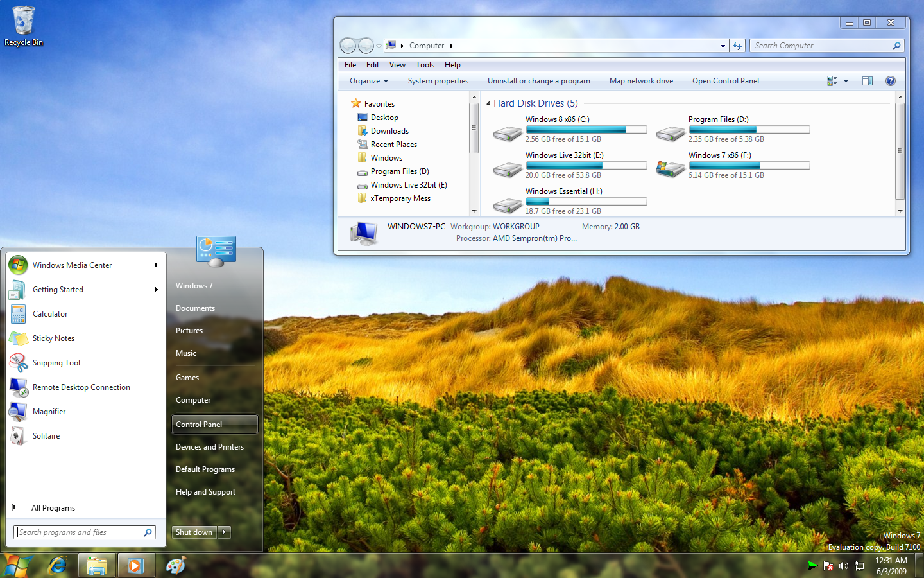This screenshot has width=924, height=578.
Task: Open the Edit menu
Action: point(373,65)
